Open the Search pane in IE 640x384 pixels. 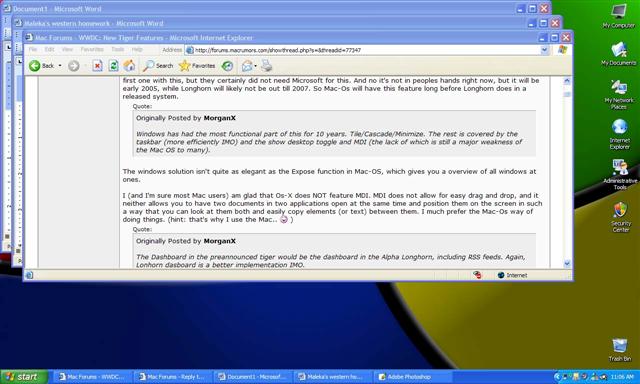point(158,65)
